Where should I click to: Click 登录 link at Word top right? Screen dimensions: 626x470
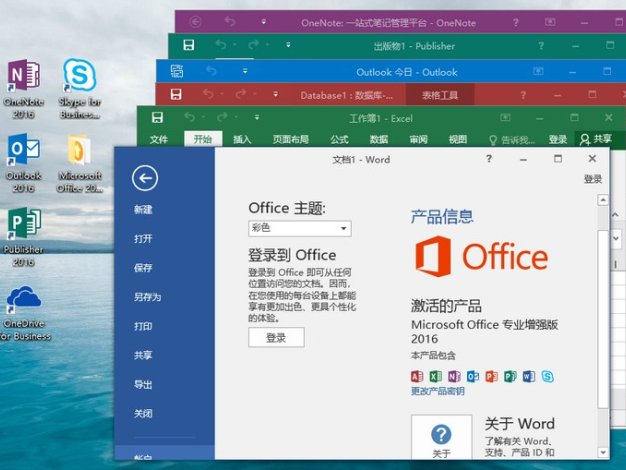[592, 179]
